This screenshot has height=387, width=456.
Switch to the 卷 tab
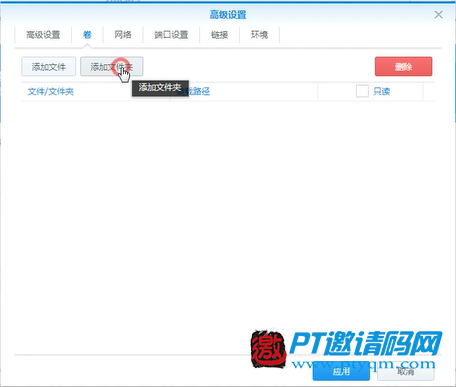click(87, 35)
